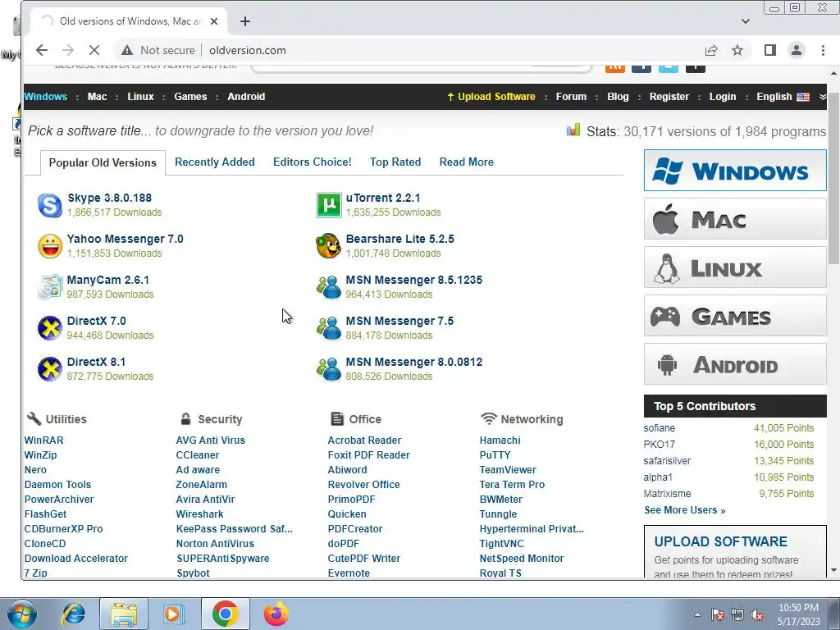Click the Not secure warning icon
The height and width of the screenshot is (630, 840).
[127, 50]
